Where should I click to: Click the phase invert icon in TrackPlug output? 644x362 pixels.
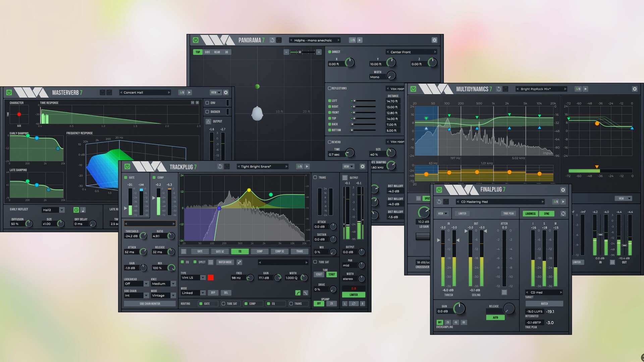point(354,304)
